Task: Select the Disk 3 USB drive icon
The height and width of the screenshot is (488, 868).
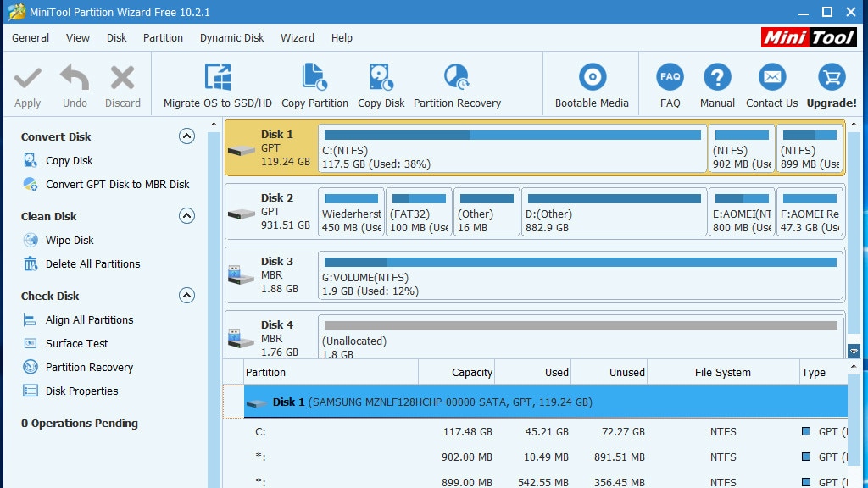Action: [x=242, y=275]
